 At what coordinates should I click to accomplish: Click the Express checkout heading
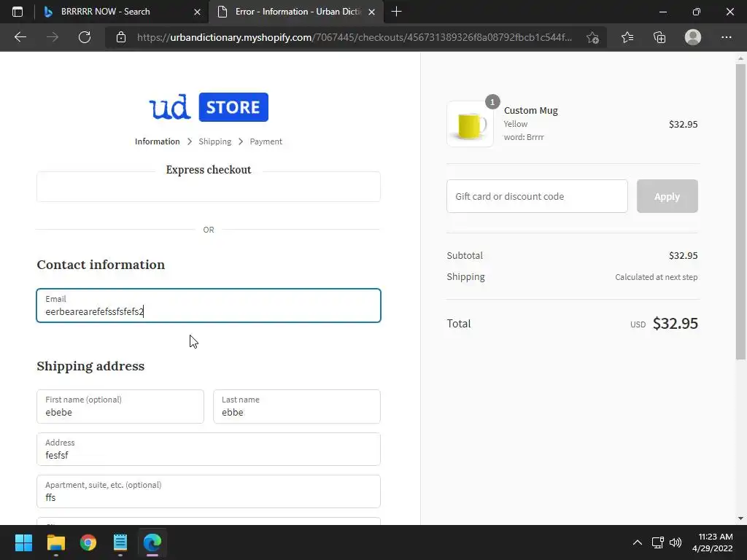(209, 170)
